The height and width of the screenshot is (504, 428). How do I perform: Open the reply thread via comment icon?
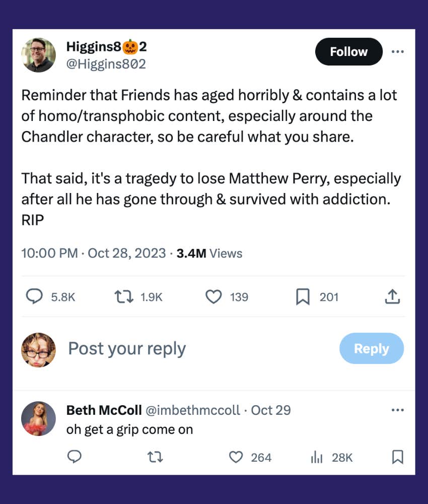[x=34, y=297]
